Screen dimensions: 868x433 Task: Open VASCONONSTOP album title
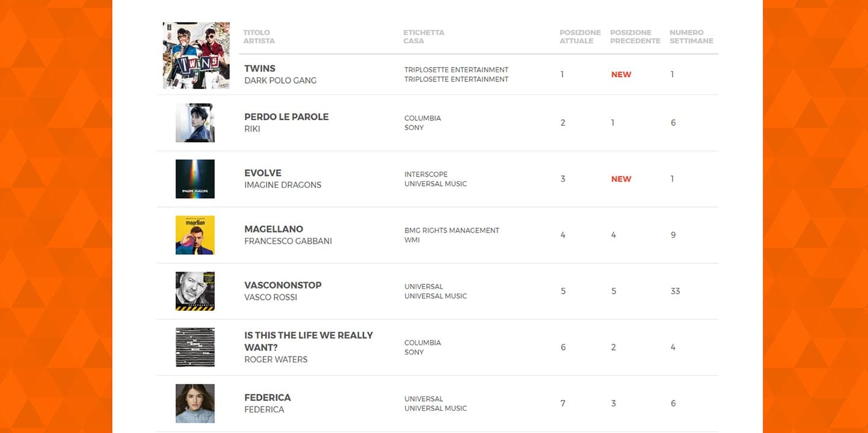point(283,285)
